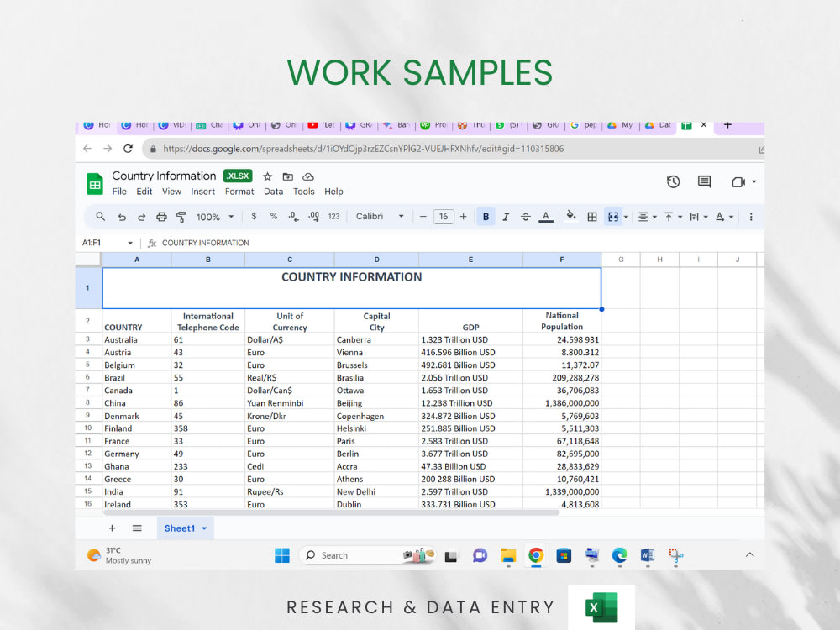
Task: Open more number formats 123
Action: click(x=333, y=217)
